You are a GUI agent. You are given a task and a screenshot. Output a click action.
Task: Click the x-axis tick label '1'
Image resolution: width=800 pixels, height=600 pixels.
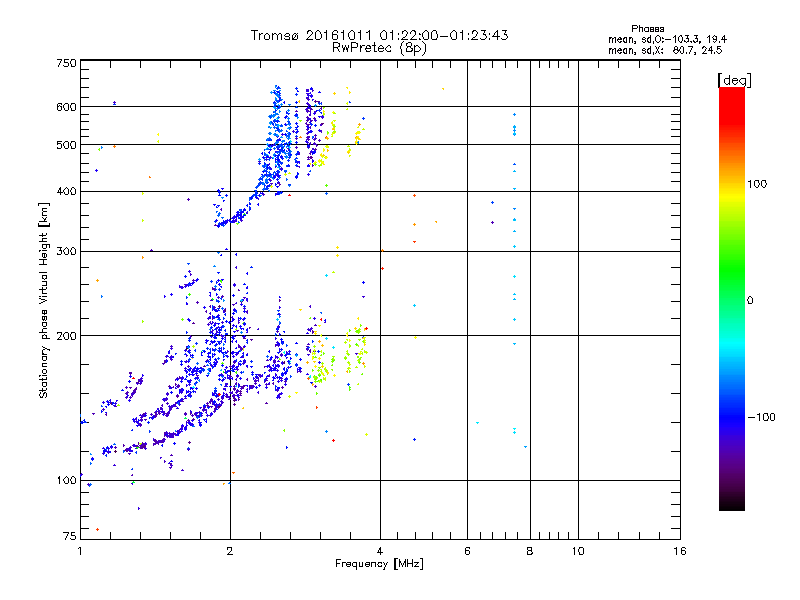coord(80,551)
